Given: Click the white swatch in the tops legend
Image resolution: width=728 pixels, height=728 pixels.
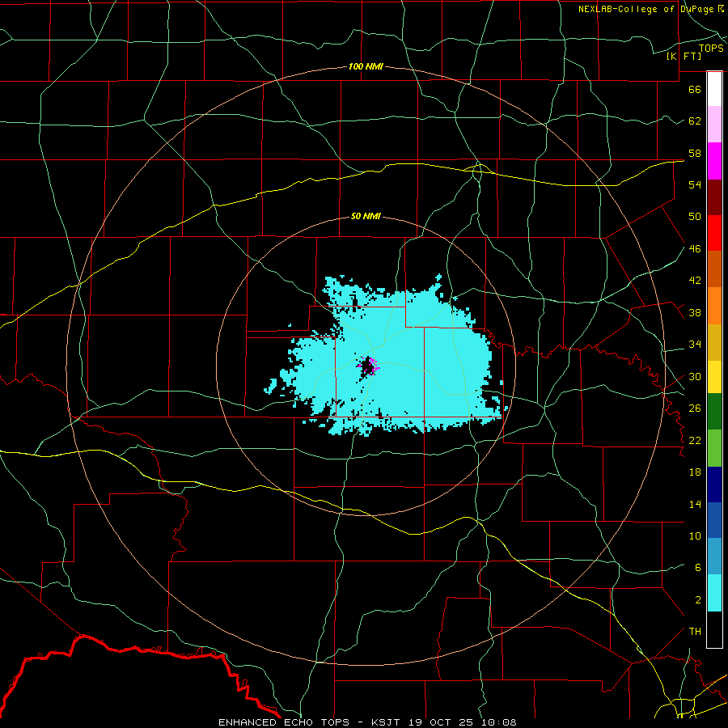Looking at the screenshot, I should tap(714, 89).
